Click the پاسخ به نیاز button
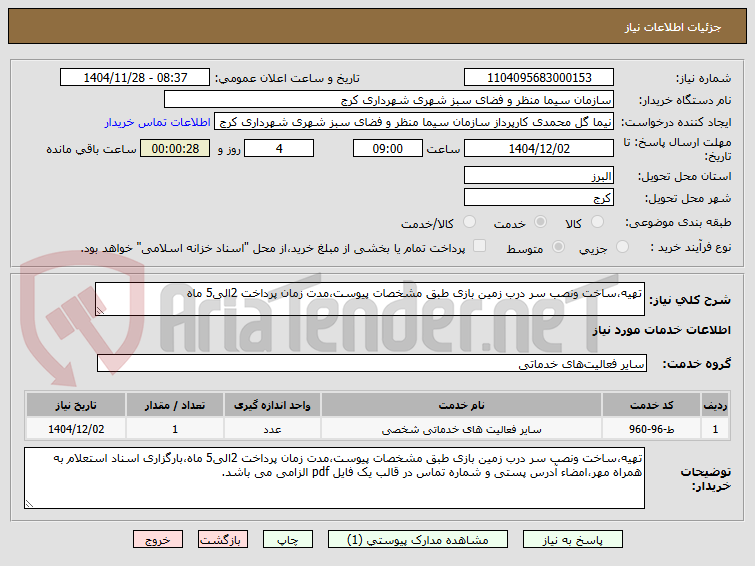The height and width of the screenshot is (566, 755). (573, 540)
